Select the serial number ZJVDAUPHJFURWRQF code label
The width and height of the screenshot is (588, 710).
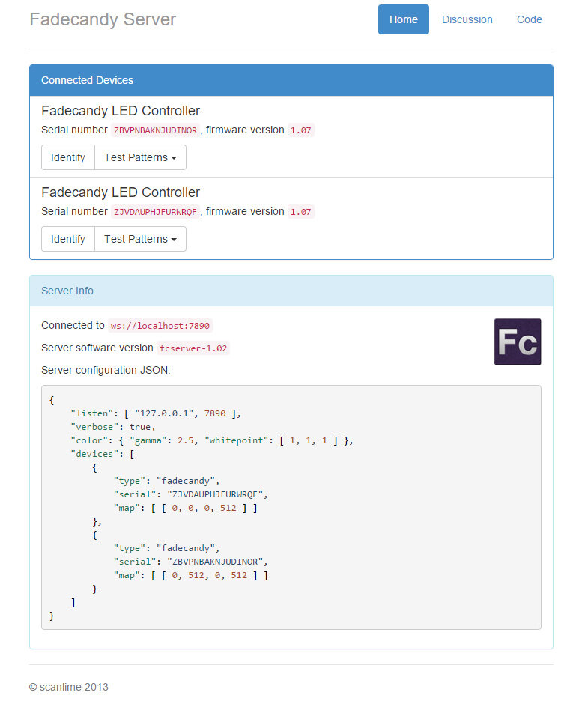[x=155, y=212]
